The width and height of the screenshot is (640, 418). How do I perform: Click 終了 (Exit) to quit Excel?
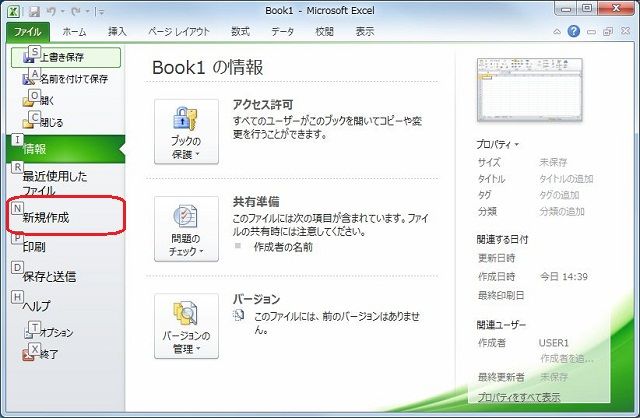tap(65, 354)
